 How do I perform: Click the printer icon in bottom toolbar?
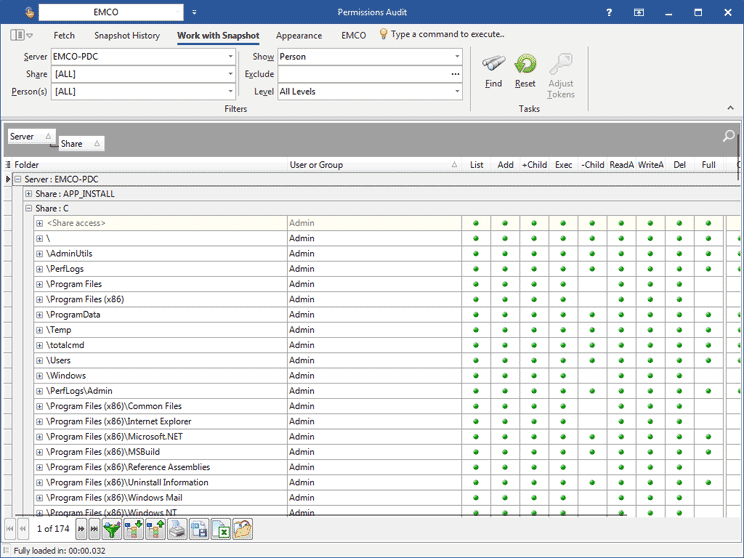(x=176, y=529)
